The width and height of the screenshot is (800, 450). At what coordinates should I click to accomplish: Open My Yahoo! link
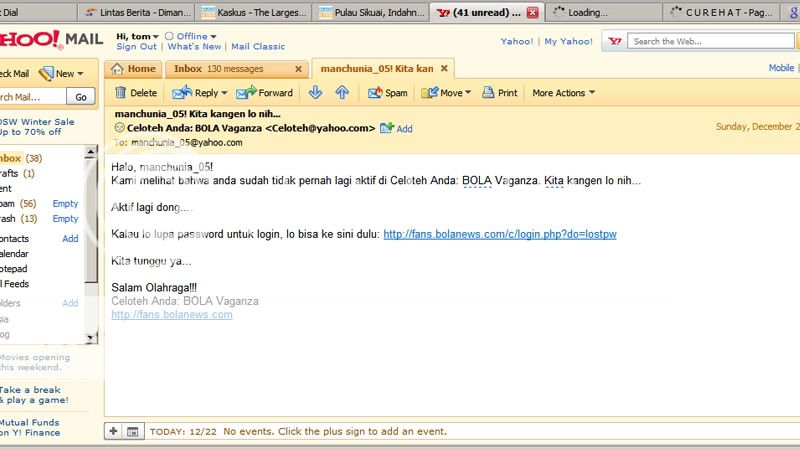click(568, 41)
